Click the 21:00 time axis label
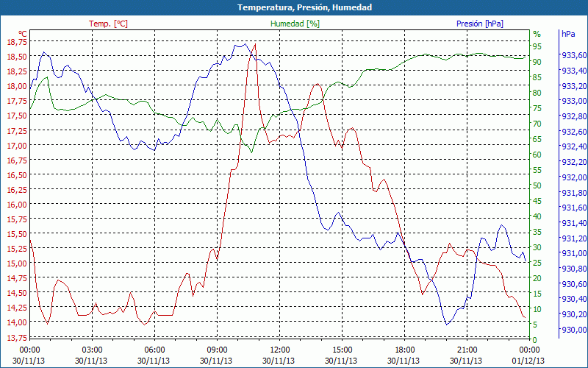This screenshot has width=588, height=368. click(467, 350)
